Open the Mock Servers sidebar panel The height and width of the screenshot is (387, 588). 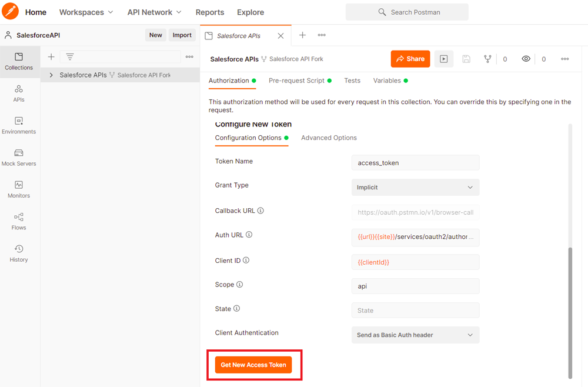[19, 158]
